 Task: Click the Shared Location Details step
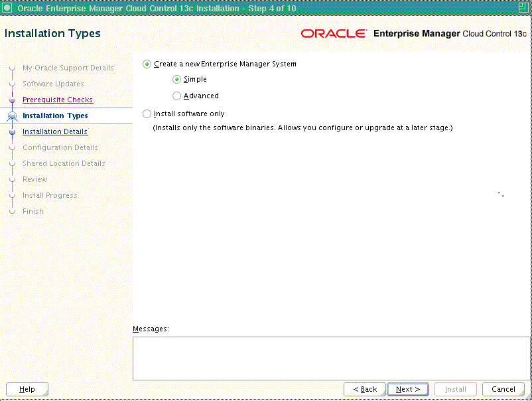(x=64, y=163)
